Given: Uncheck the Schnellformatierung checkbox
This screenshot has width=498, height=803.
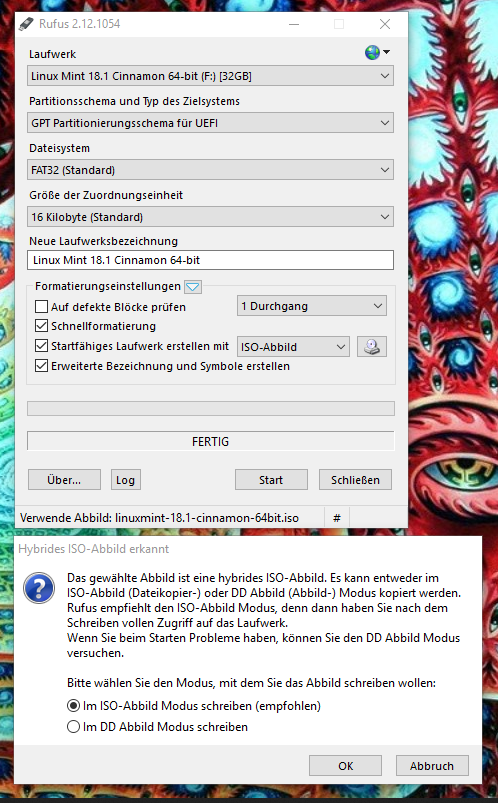Looking at the screenshot, I should pos(42,326).
